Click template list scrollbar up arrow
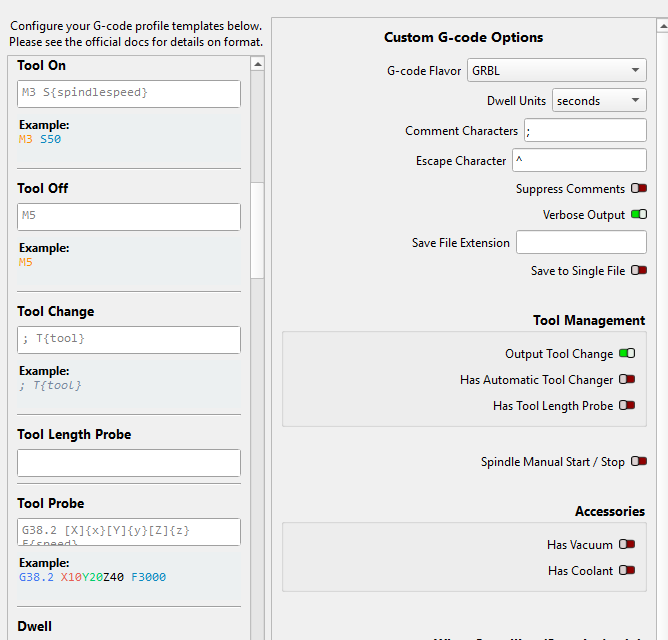The width and height of the screenshot is (668, 640). pos(257,64)
